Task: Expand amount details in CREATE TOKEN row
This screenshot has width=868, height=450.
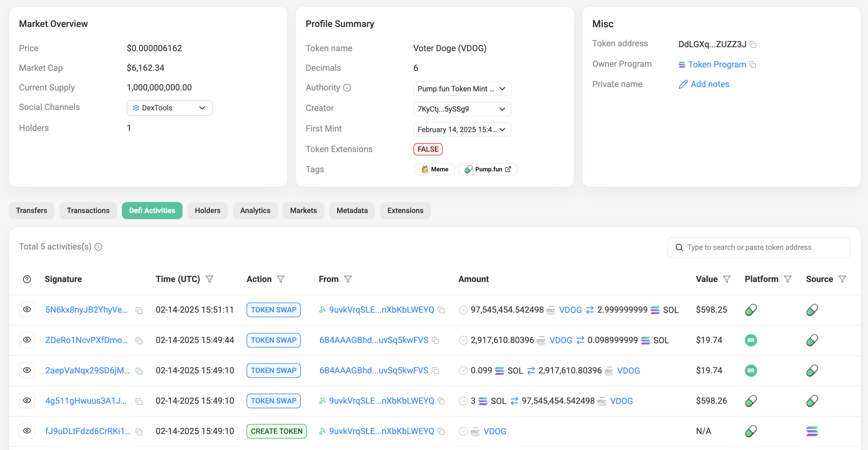Action: pos(463,431)
